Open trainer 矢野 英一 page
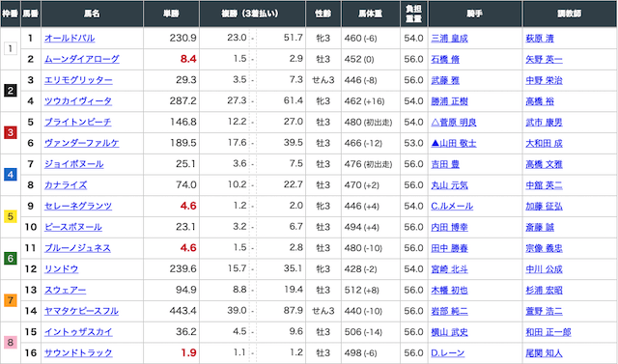Screen dimensions: 618x364 tap(544, 59)
